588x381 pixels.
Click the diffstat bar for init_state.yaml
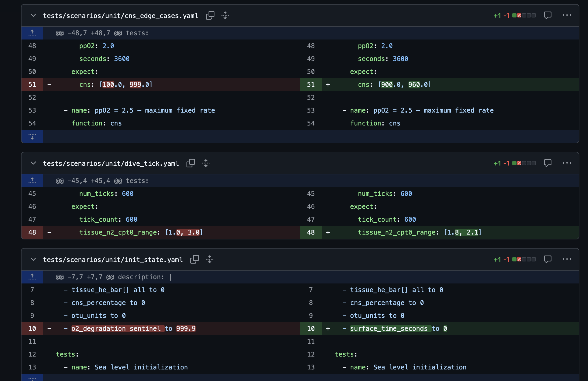[x=524, y=259]
